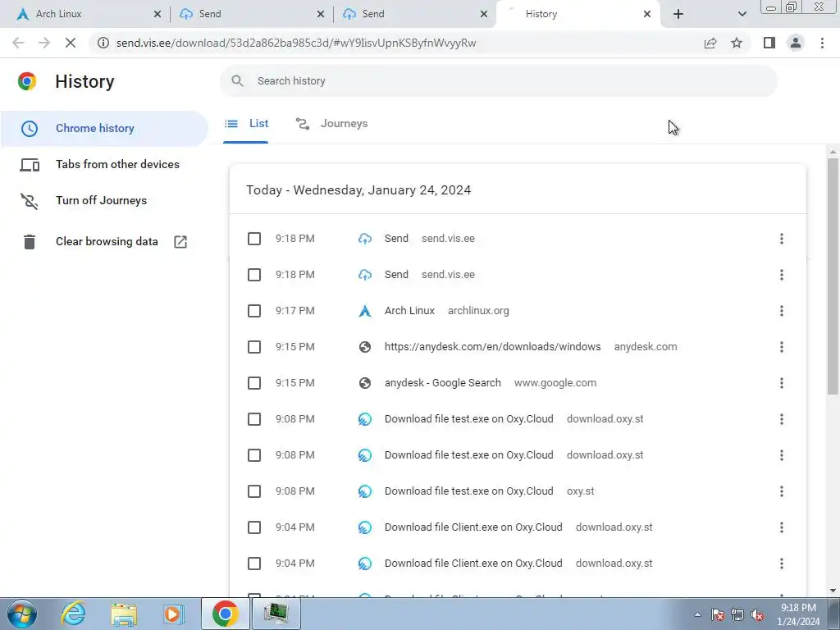Click the Chrome logo beside History
The image size is (840, 630).
pos(27,81)
